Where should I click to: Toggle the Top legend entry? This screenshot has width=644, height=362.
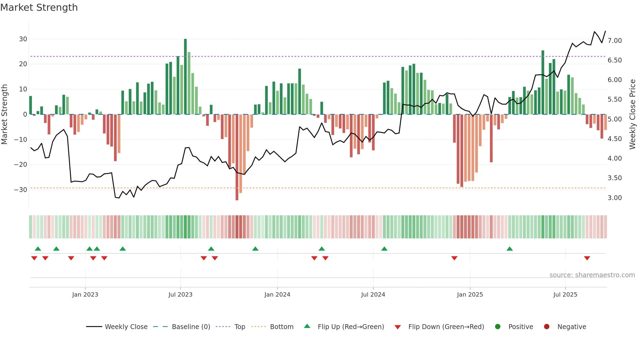click(230, 327)
